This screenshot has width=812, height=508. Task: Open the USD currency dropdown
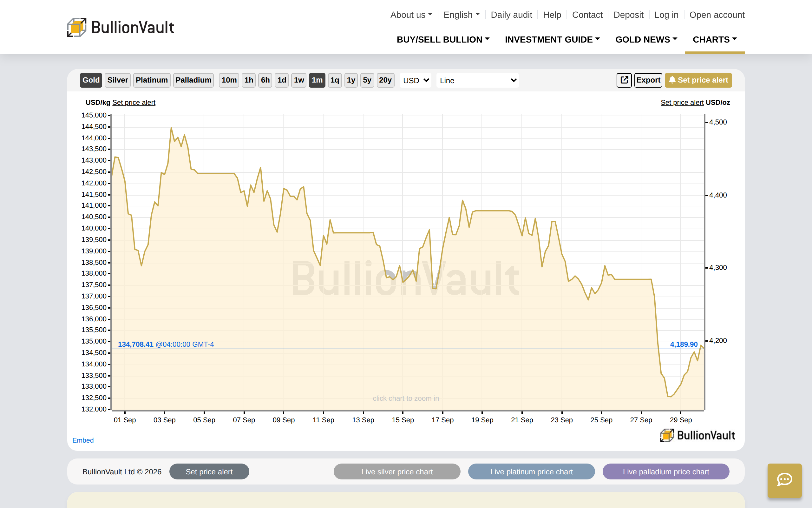(x=416, y=80)
